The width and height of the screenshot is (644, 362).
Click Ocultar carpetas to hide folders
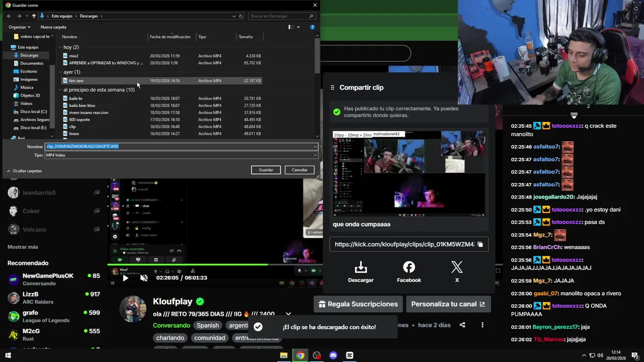tap(24, 171)
